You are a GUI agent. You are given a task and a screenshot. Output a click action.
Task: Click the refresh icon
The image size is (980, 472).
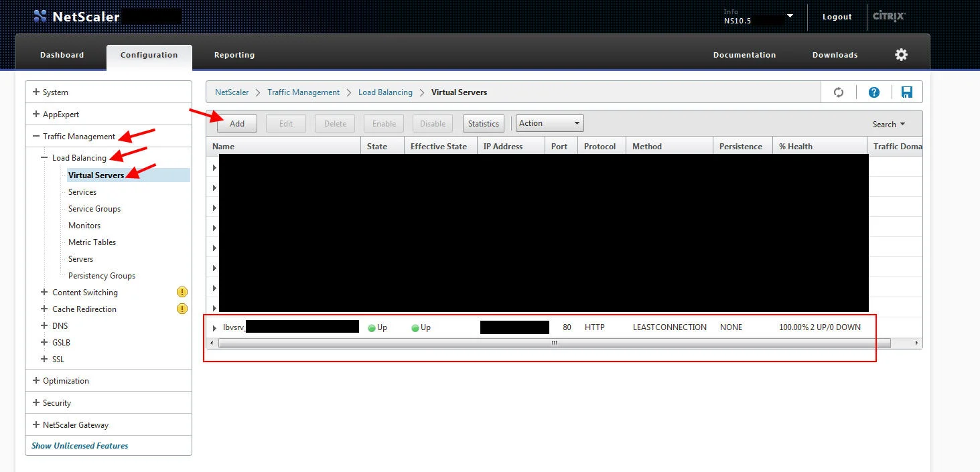tap(839, 92)
